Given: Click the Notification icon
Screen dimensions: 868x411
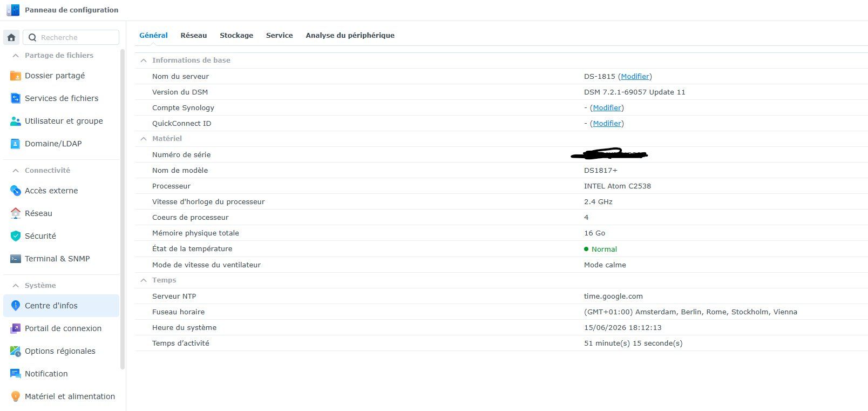Looking at the screenshot, I should 16,374.
